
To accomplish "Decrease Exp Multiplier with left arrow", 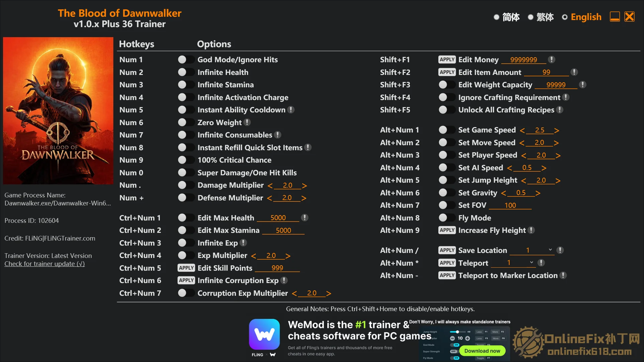I will point(253,256).
